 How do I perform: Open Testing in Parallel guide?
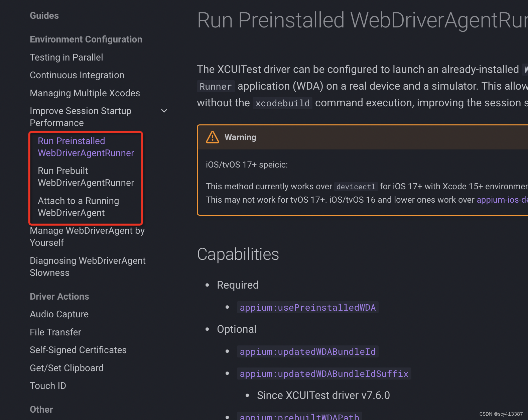click(x=67, y=58)
